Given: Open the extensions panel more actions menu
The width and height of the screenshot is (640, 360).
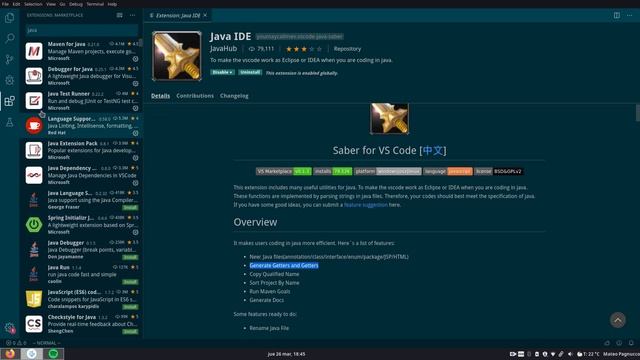Looking at the screenshot, I should click(x=133, y=15).
